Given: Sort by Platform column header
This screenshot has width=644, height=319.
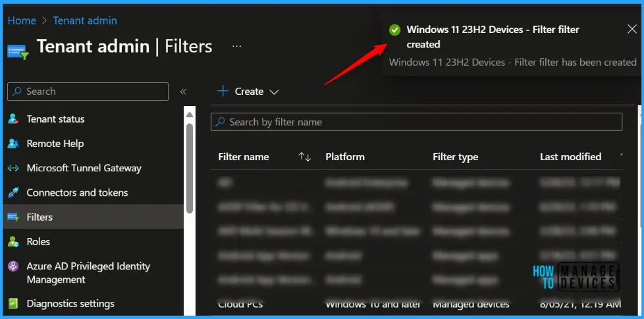Looking at the screenshot, I should click(345, 157).
